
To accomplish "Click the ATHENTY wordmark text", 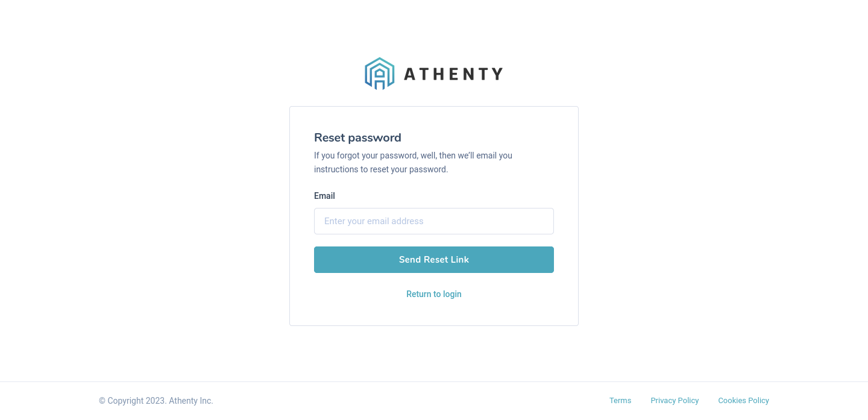I will pos(453,74).
